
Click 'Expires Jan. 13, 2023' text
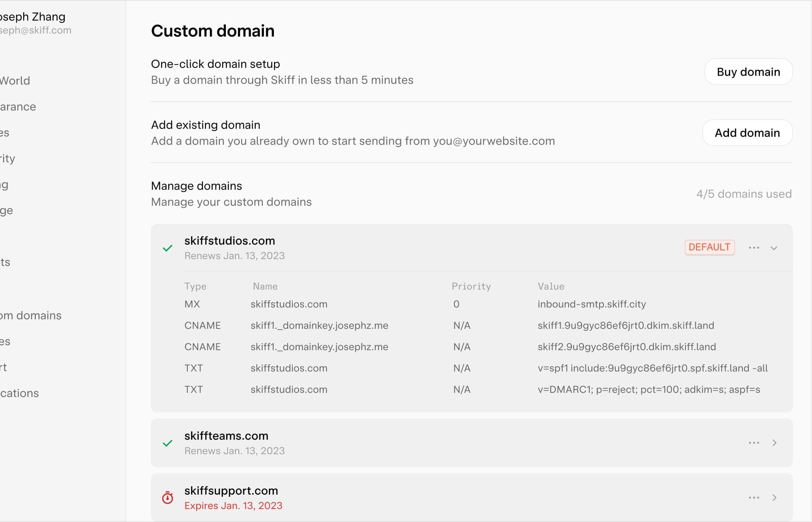[233, 506]
